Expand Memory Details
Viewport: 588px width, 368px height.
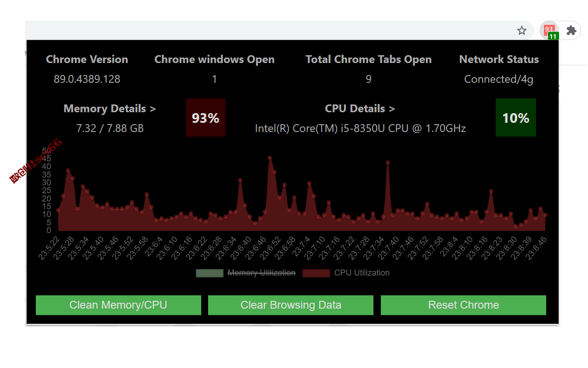coord(110,109)
